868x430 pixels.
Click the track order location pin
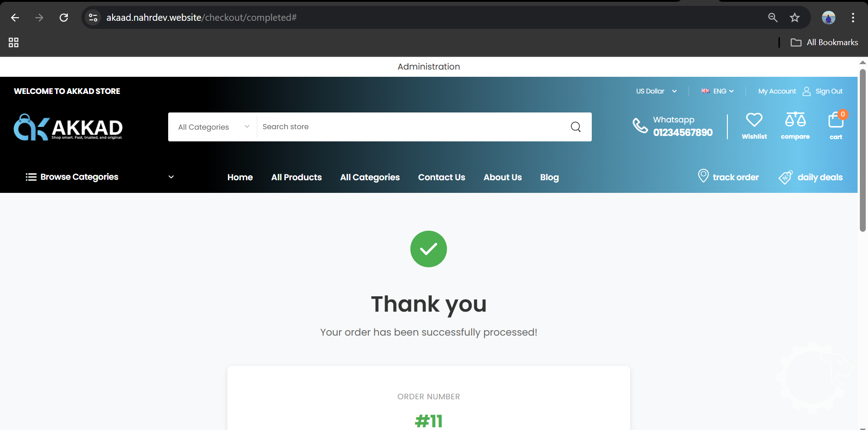pos(703,176)
